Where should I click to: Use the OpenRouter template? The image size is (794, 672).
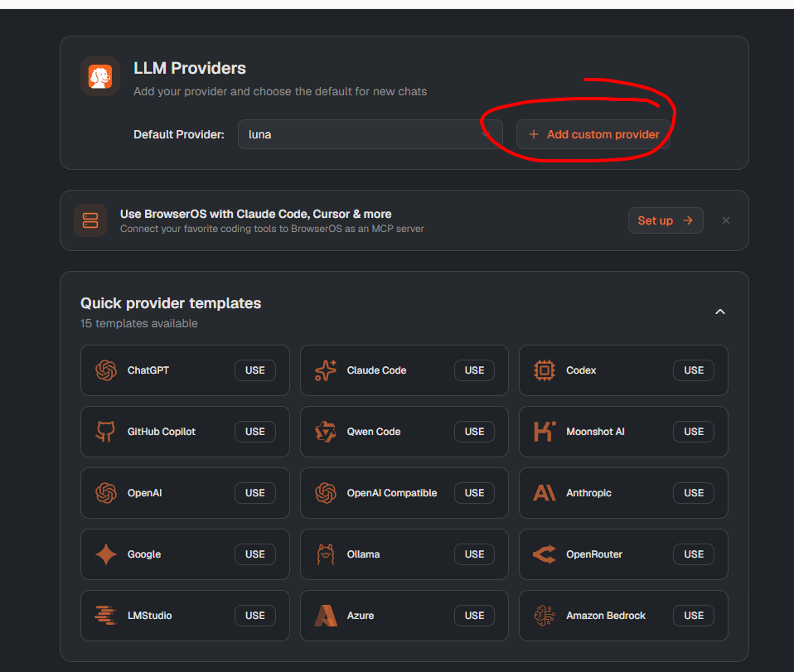pos(693,554)
